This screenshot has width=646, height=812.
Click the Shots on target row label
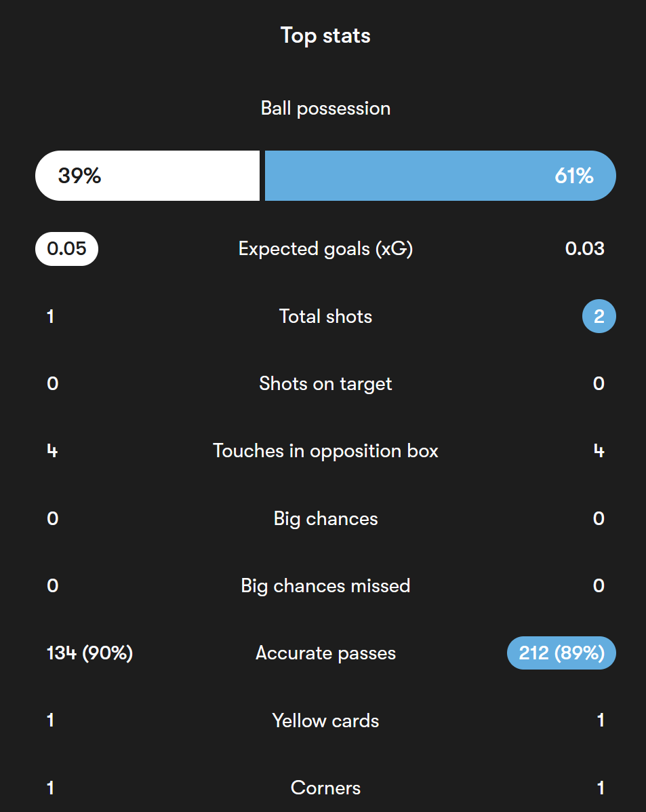pos(325,384)
